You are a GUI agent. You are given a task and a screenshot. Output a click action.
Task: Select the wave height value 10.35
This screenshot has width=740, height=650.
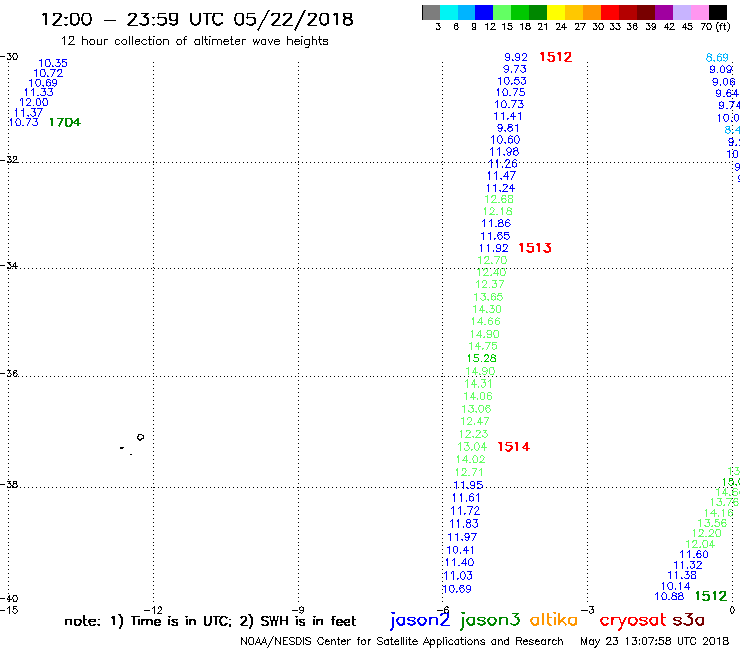tap(53, 63)
